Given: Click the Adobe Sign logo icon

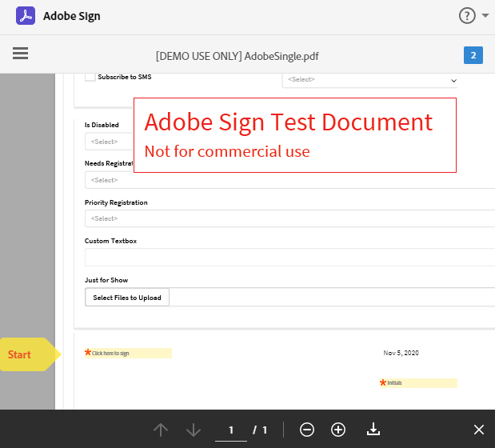Looking at the screenshot, I should [26, 16].
